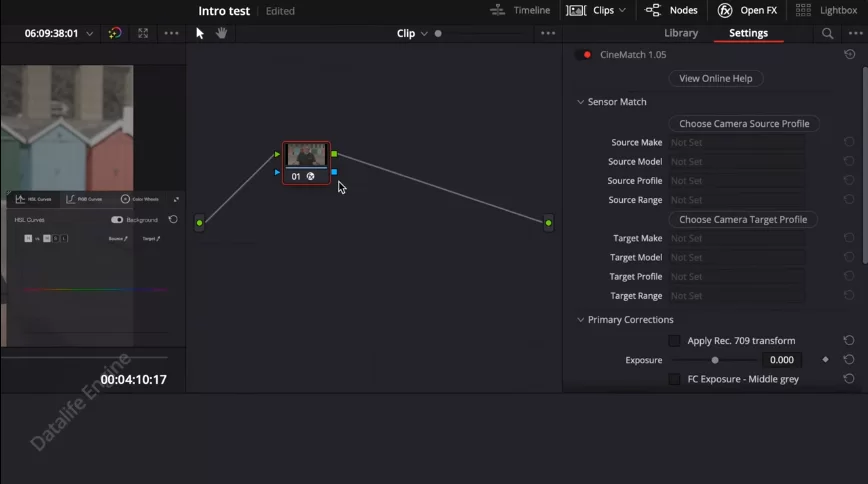Click Choose Camera Source Profile button
Viewport: 868px width, 484px height.
point(744,124)
